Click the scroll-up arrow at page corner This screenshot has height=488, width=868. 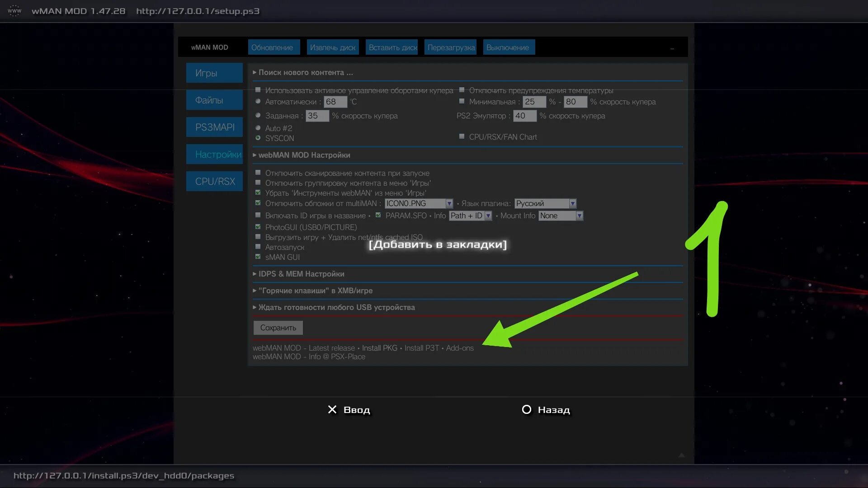click(x=681, y=455)
